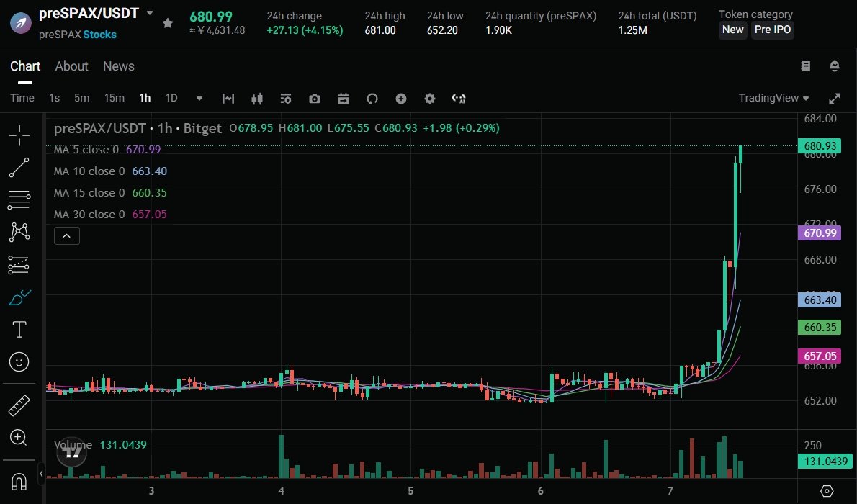Click the MA 10 close indicator legend
Viewport: 857px width, 504px height.
coord(110,171)
